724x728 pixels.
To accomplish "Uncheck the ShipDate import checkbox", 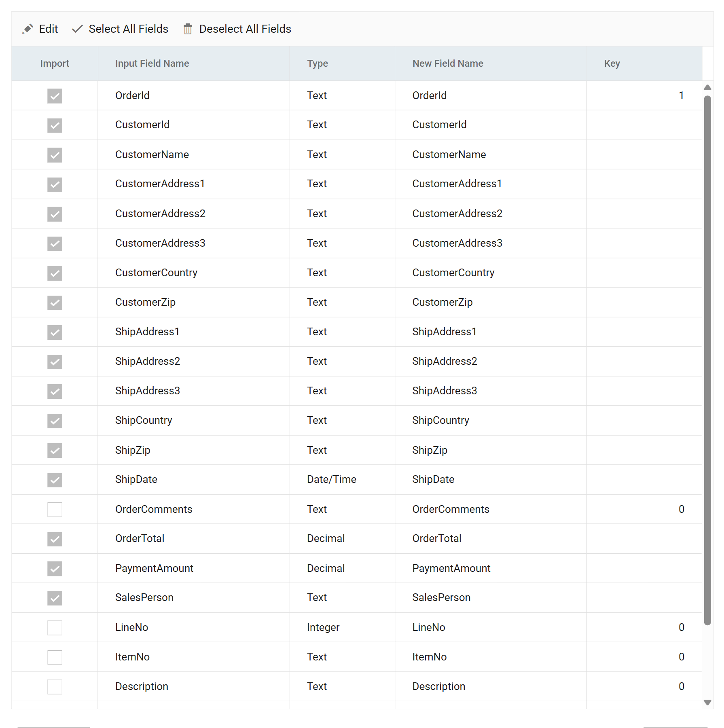I will 55,480.
